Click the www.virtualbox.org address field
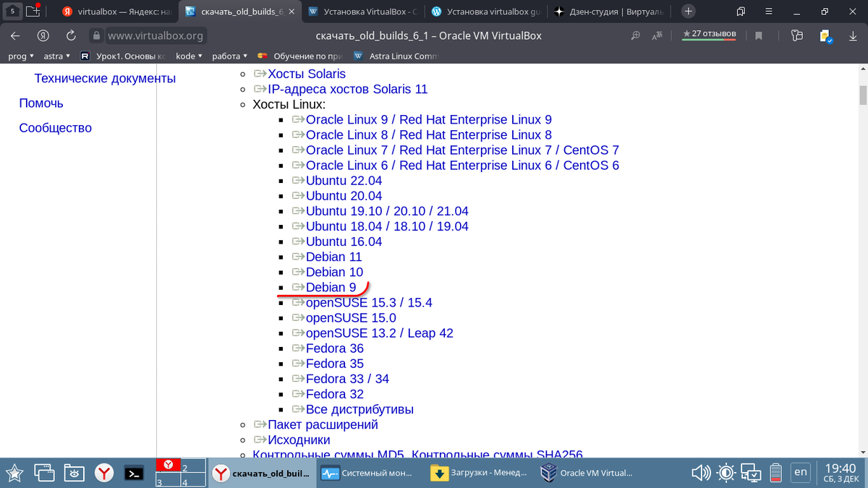This screenshot has height=488, width=868. (156, 35)
